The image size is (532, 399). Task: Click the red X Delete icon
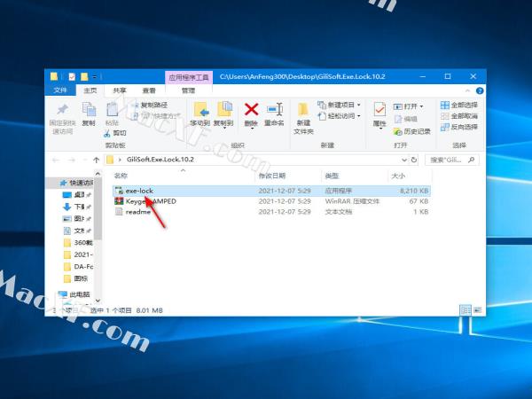point(252,110)
